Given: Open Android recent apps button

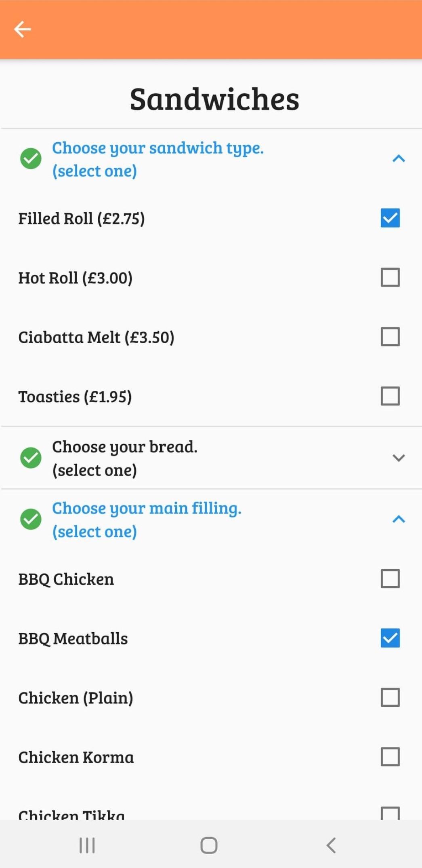Looking at the screenshot, I should pyautogui.click(x=87, y=845).
